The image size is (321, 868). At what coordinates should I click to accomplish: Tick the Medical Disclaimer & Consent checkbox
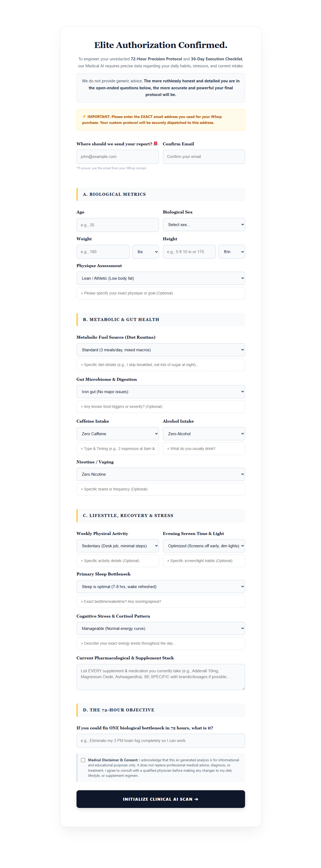point(83,760)
